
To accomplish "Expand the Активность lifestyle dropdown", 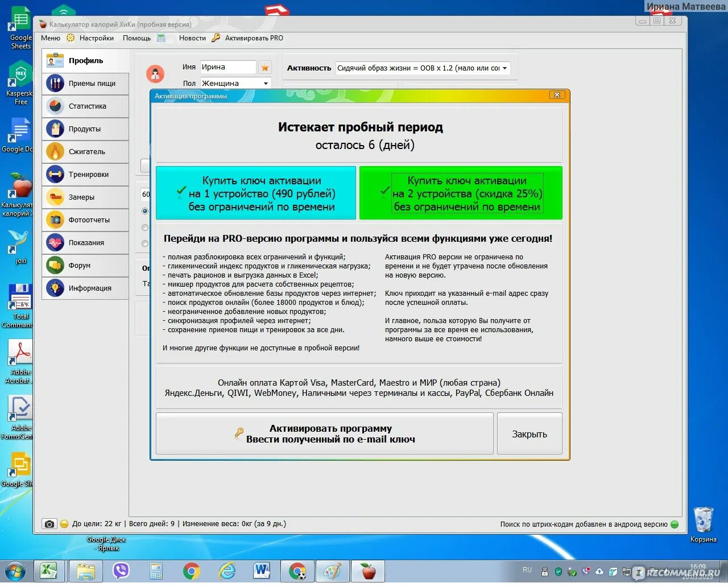I will tap(504, 68).
